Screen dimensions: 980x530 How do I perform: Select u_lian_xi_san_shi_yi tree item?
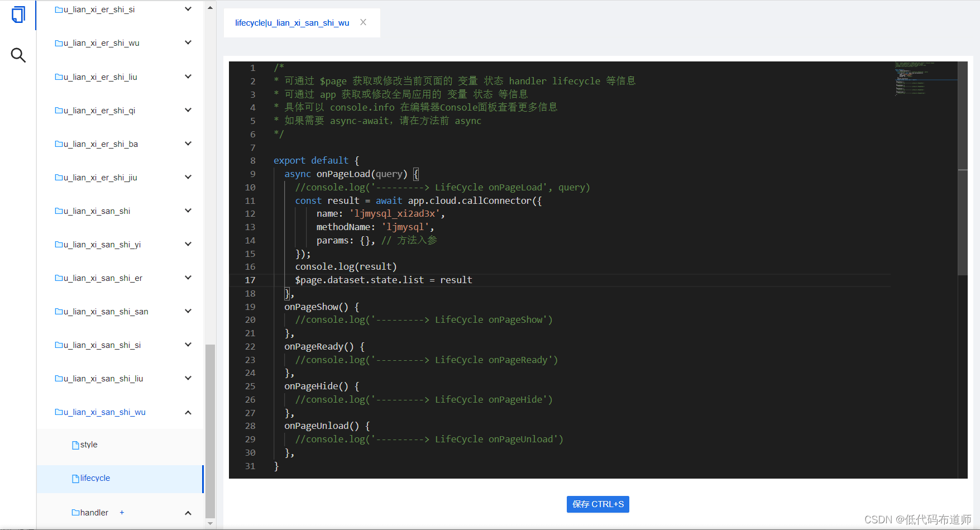tap(98, 245)
